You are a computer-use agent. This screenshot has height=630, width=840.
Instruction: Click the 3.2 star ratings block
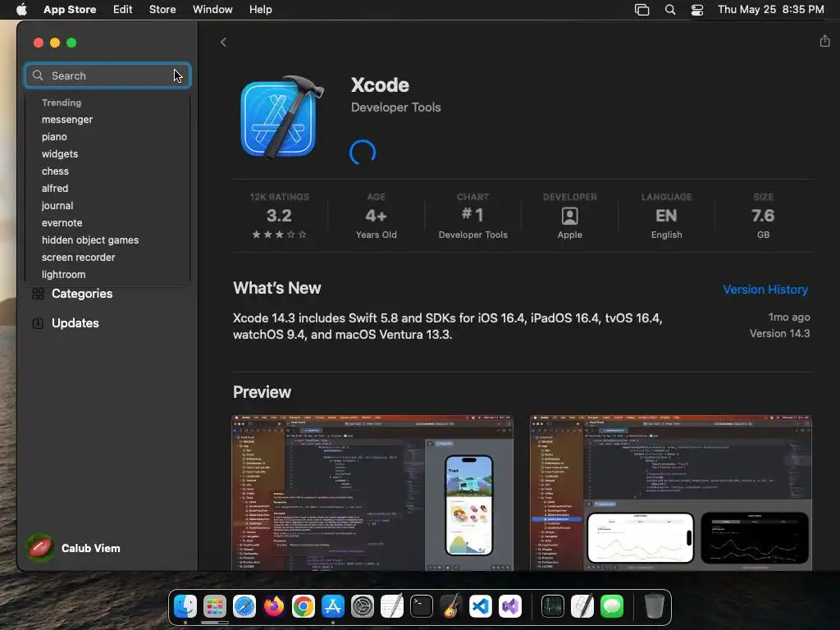pos(279,216)
